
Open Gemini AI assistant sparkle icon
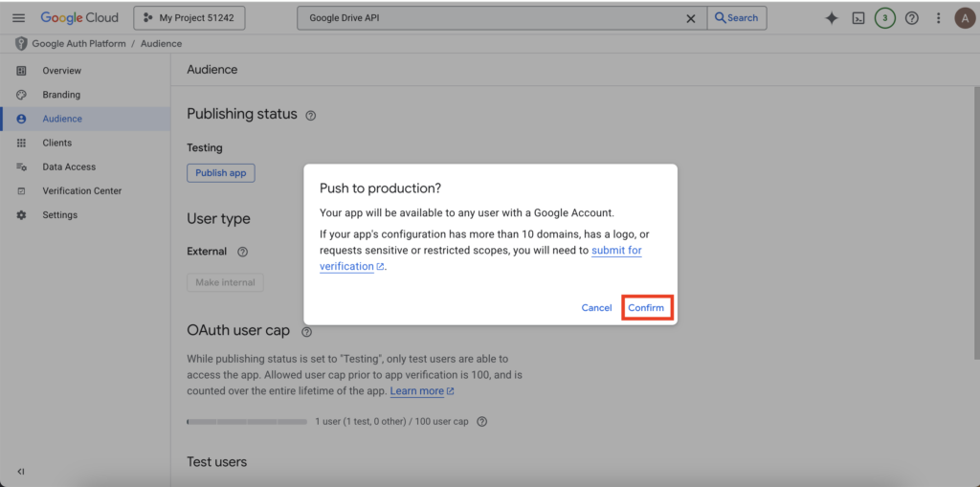click(832, 18)
